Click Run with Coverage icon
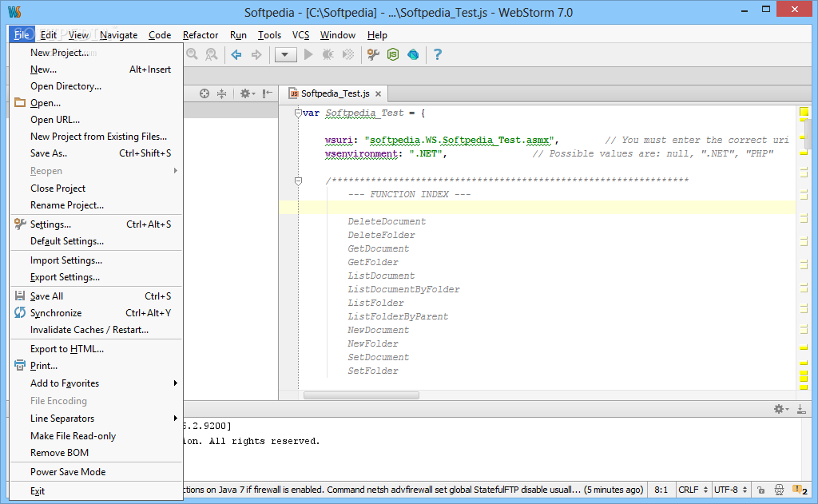 pos(348,54)
